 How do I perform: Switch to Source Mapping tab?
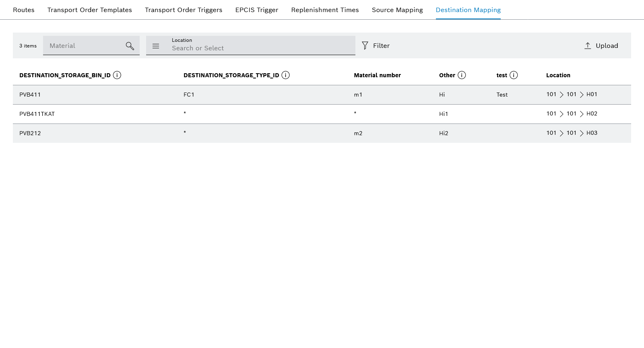[x=397, y=10]
